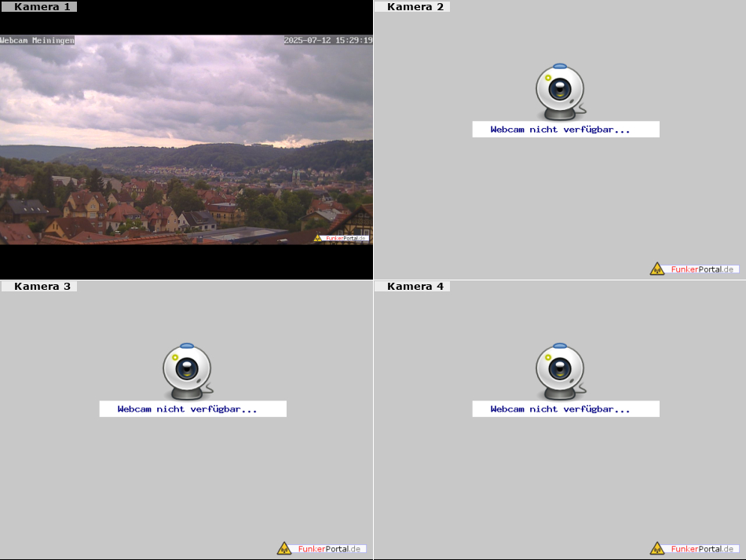Open FunkerPortal.de logo in Kamera 4 panel
The image size is (746, 560).
[x=694, y=548]
